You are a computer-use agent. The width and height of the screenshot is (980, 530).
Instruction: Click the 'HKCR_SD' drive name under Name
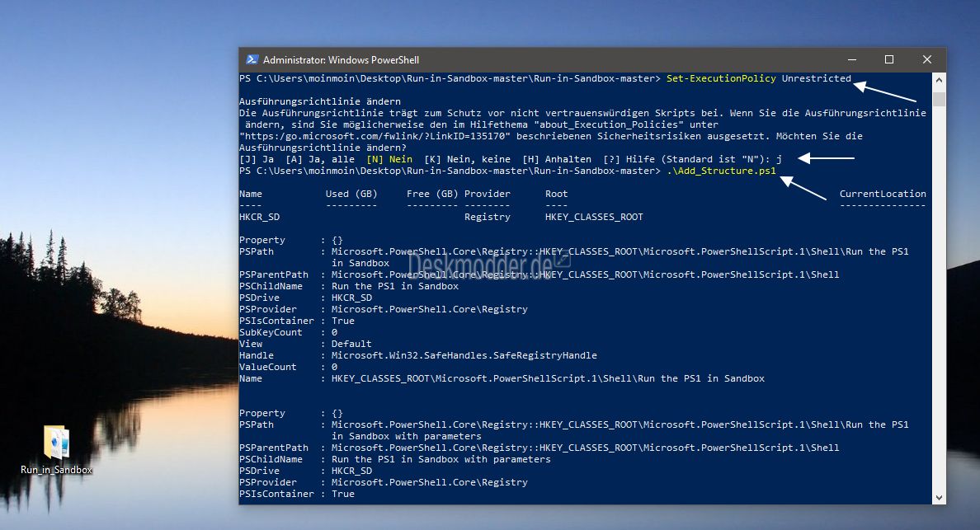click(259, 218)
